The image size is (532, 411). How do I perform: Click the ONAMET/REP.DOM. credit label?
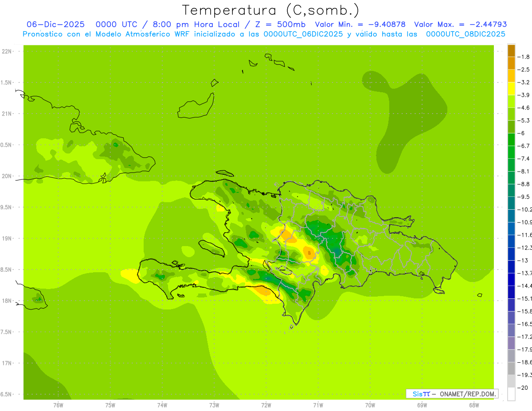tap(468, 394)
